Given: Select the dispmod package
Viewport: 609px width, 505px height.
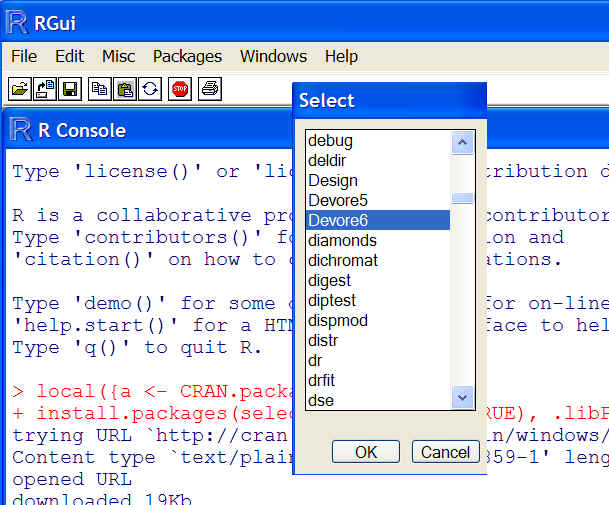Looking at the screenshot, I should (378, 320).
